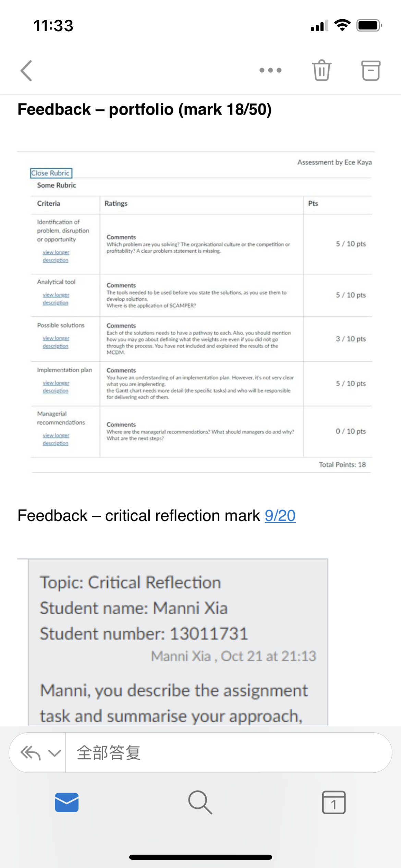401x868 pixels.
Task: Archive this email with the box icon
Action: coord(371,71)
